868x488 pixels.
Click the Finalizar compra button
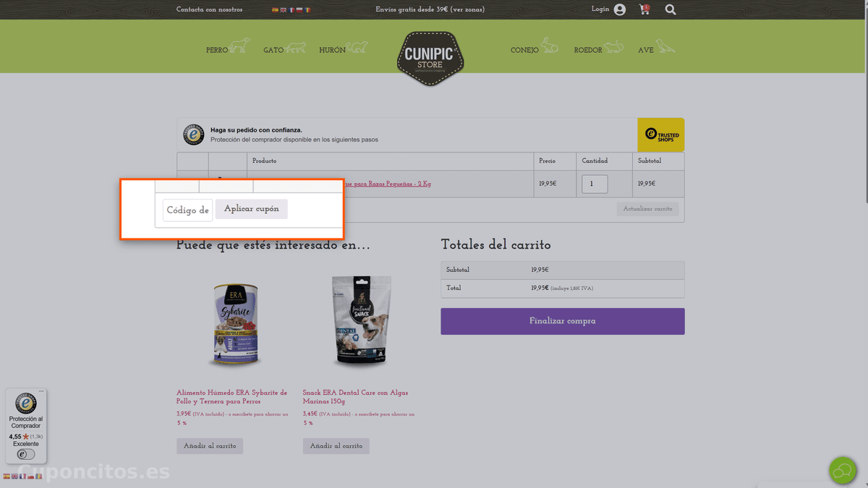click(x=563, y=321)
